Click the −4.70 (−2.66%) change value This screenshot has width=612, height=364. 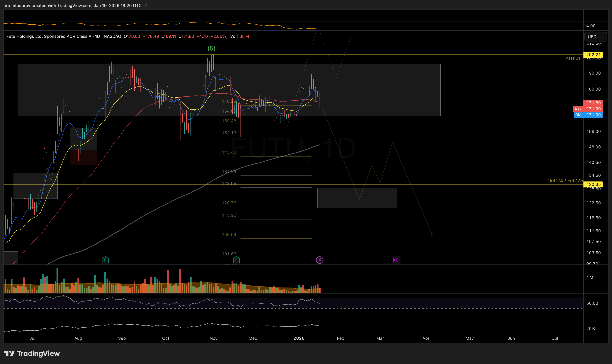(212, 36)
